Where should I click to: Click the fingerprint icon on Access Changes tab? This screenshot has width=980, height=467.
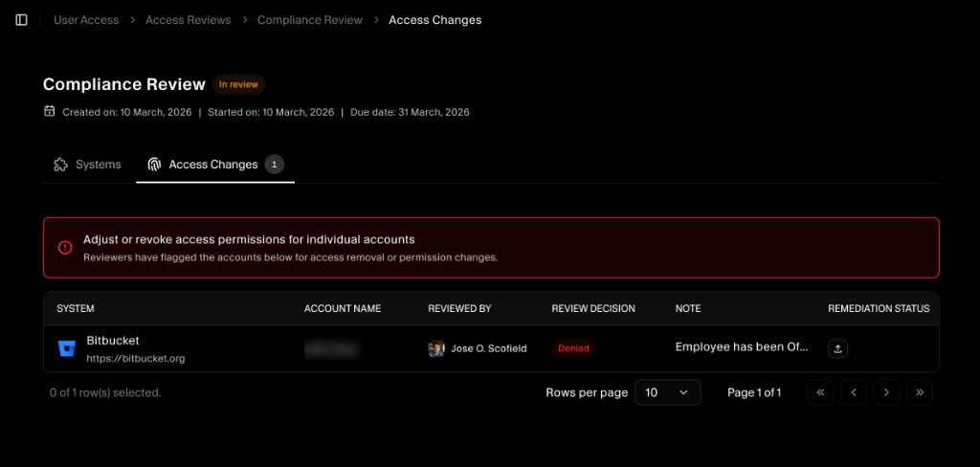click(154, 165)
